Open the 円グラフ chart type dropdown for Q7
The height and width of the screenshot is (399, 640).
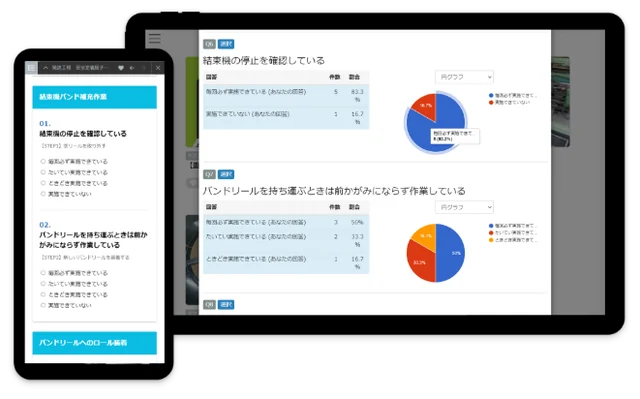464,207
